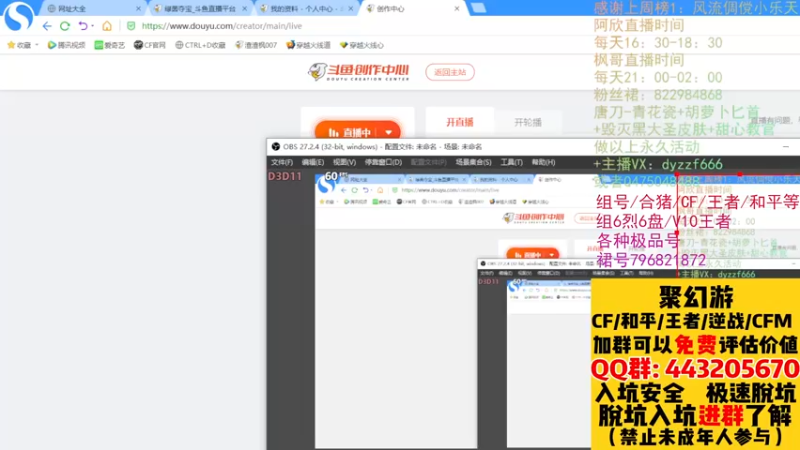800x450 pixels.
Task: Open the OBS 编辑(E) menu
Action: [x=313, y=162]
